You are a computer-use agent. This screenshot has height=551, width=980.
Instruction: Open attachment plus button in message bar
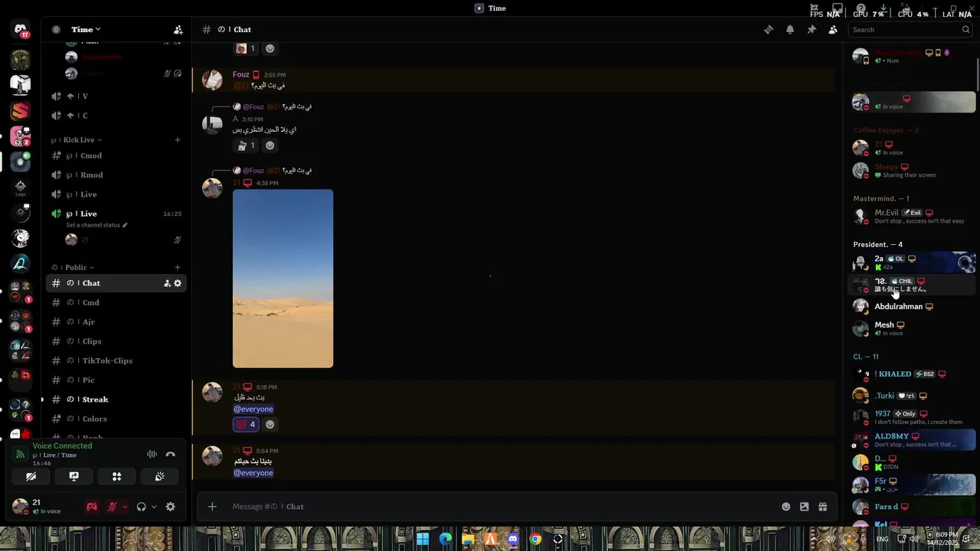coord(212,507)
